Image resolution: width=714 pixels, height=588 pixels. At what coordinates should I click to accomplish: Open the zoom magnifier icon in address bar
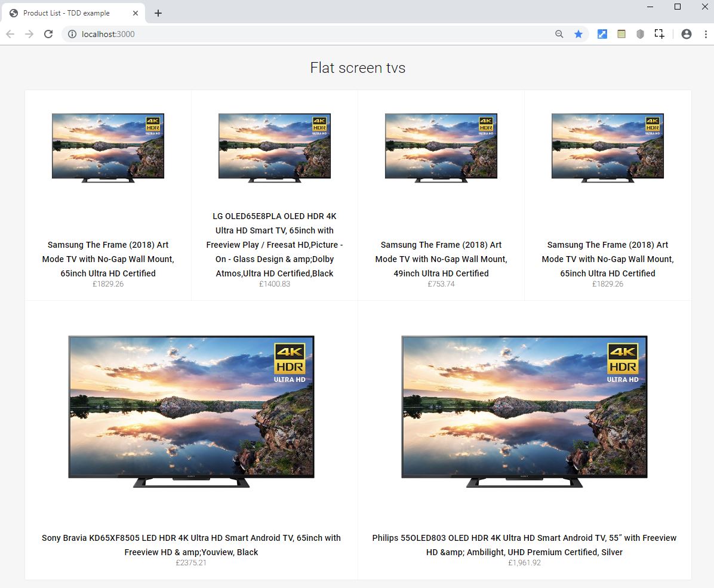pyautogui.click(x=559, y=34)
